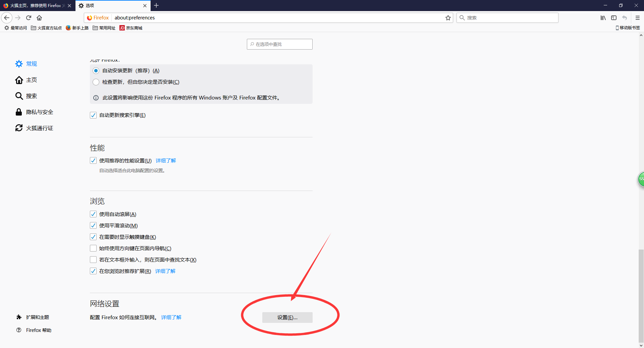Click the scrollbar down arrow

click(x=641, y=345)
